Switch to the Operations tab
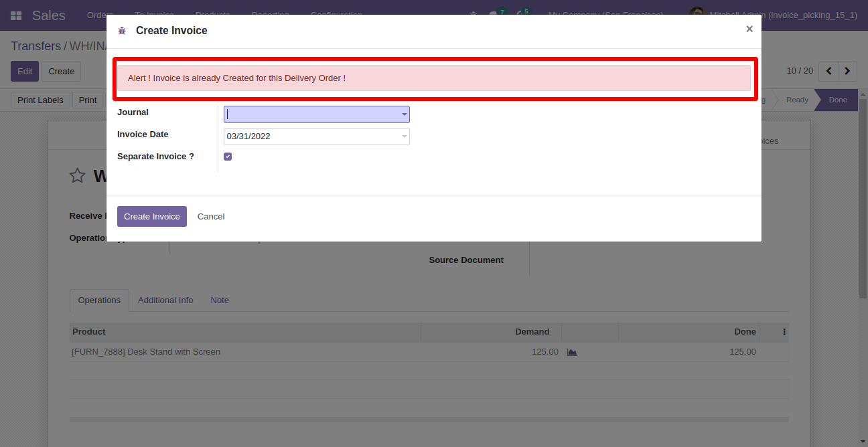This screenshot has width=868, height=447. point(99,300)
